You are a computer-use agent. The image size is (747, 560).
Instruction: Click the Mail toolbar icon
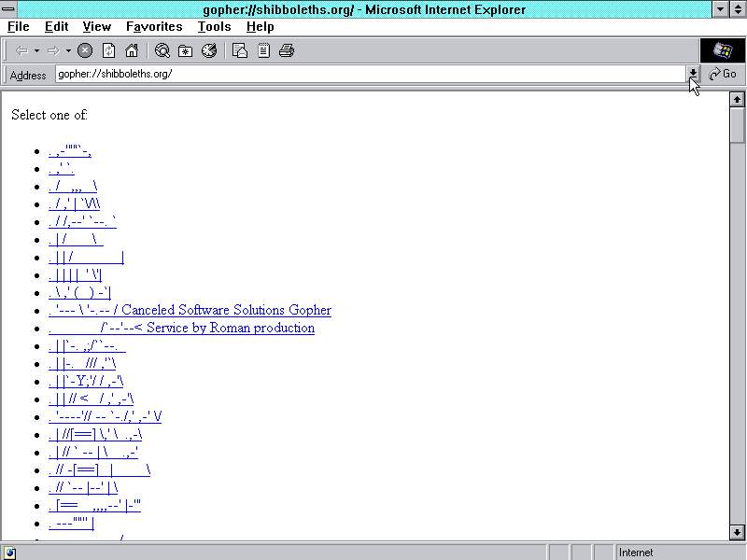tap(240, 50)
